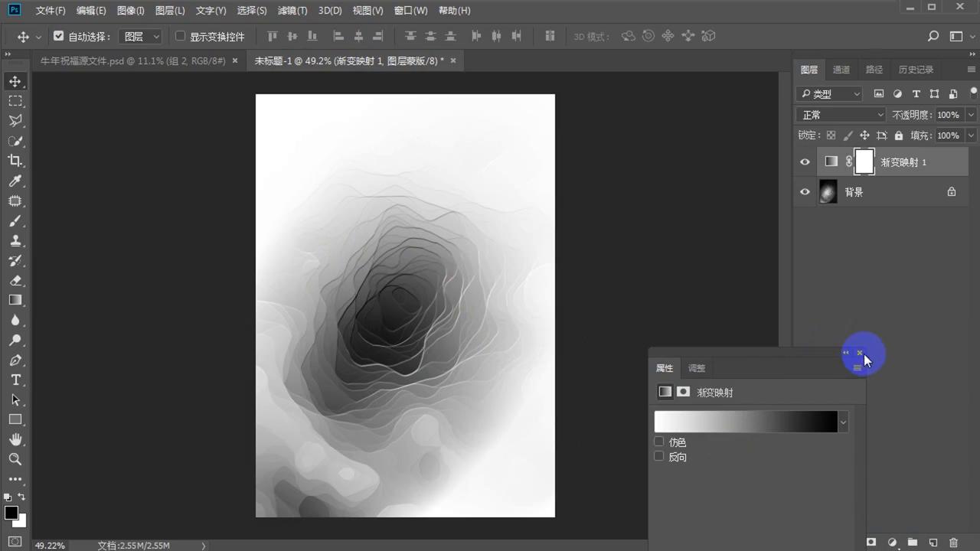Select the Eyedropper tool
980x551 pixels.
(x=15, y=181)
